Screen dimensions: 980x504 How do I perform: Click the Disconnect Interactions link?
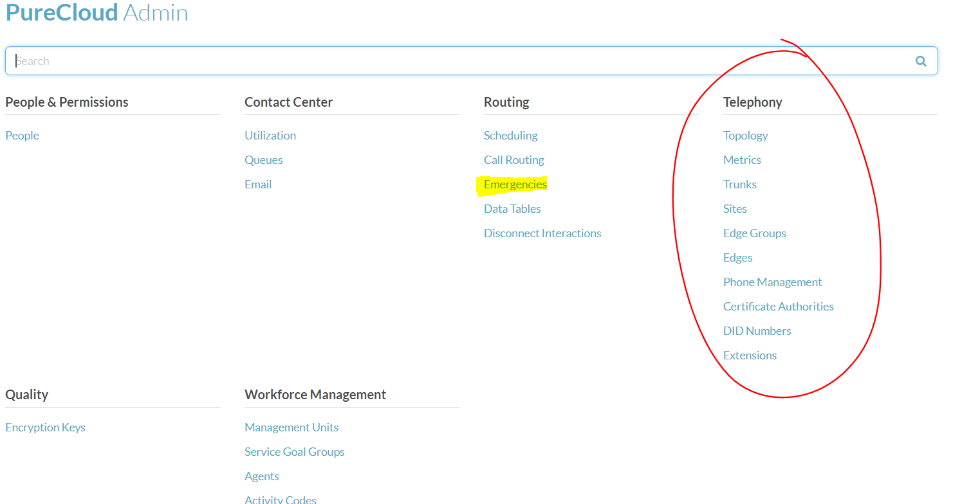pos(542,233)
